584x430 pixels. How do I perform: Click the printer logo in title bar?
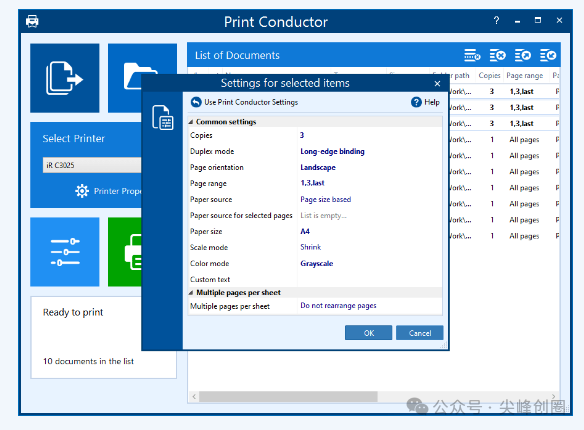pos(32,21)
